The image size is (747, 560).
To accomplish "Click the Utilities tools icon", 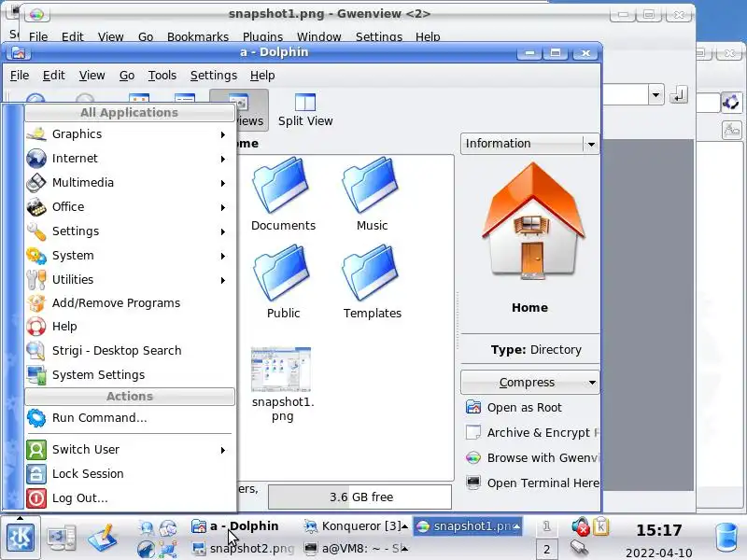I will tap(36, 280).
